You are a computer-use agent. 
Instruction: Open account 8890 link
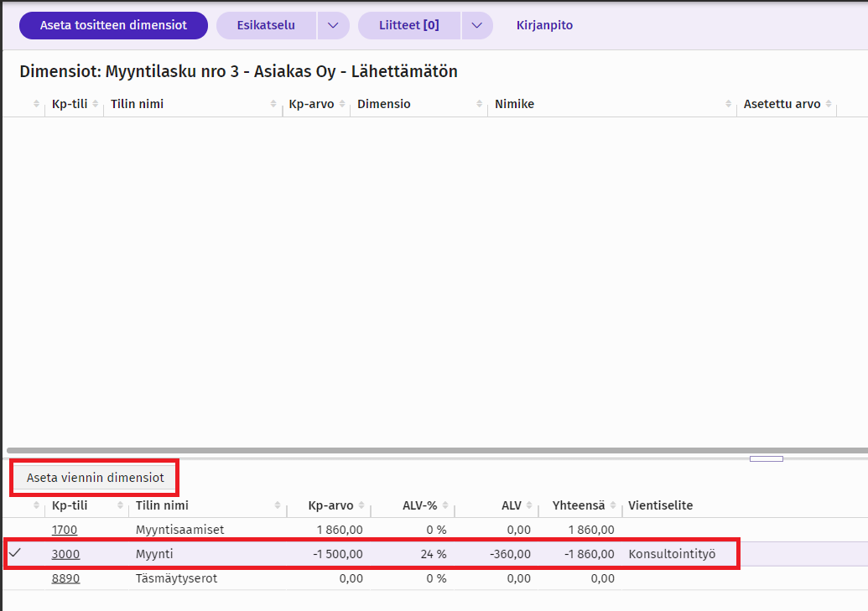tap(65, 578)
